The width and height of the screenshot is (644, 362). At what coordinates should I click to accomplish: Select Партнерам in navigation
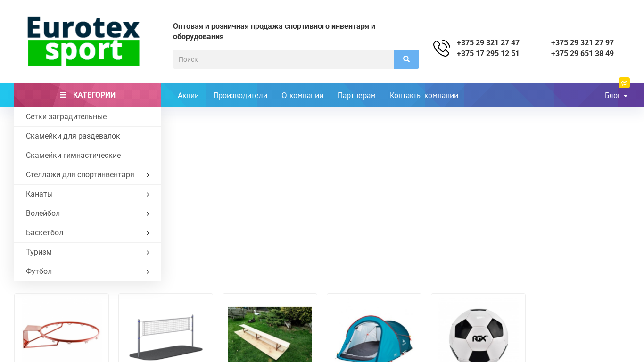[x=356, y=95]
